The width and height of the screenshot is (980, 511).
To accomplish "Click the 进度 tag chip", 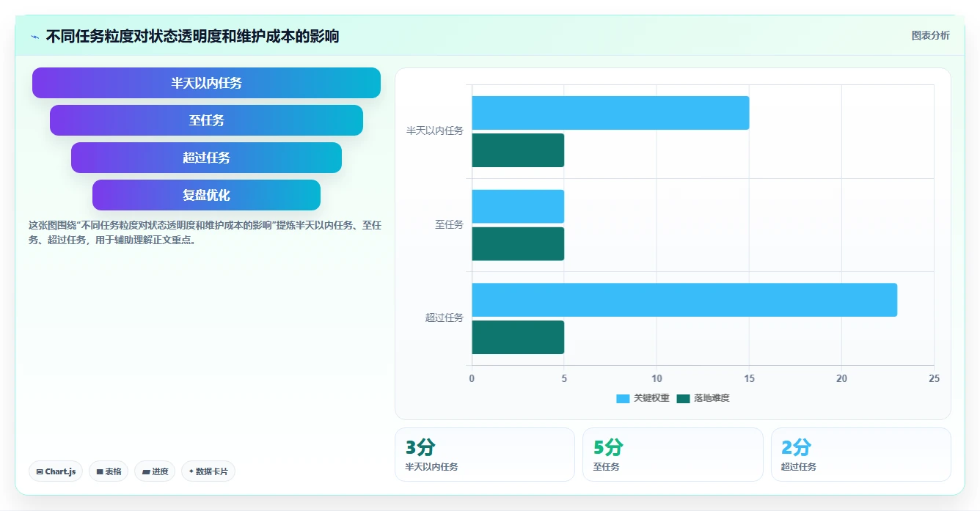I will 155,471.
